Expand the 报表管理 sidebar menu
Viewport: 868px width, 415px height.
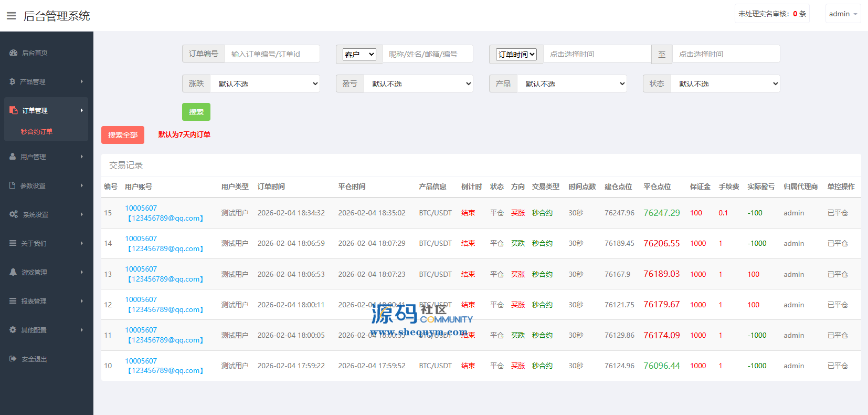tap(46, 301)
